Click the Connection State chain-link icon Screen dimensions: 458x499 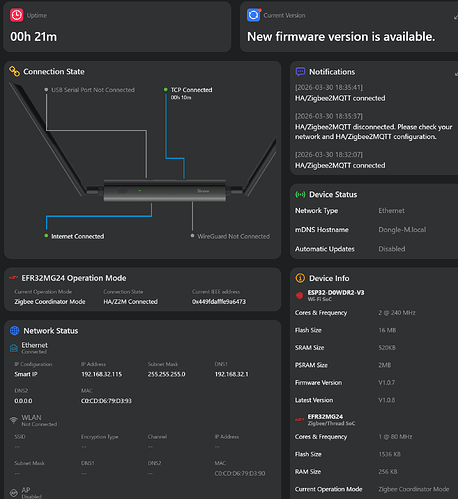pyautogui.click(x=14, y=71)
